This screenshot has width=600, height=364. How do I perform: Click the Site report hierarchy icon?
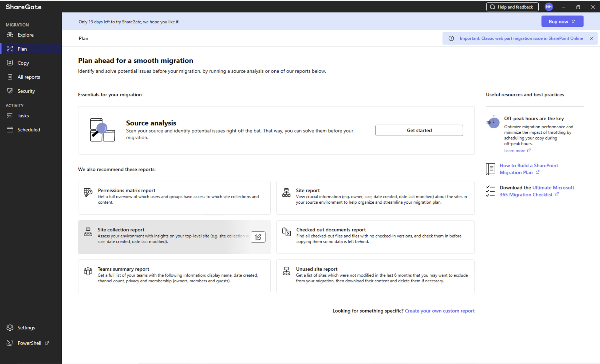(x=286, y=192)
